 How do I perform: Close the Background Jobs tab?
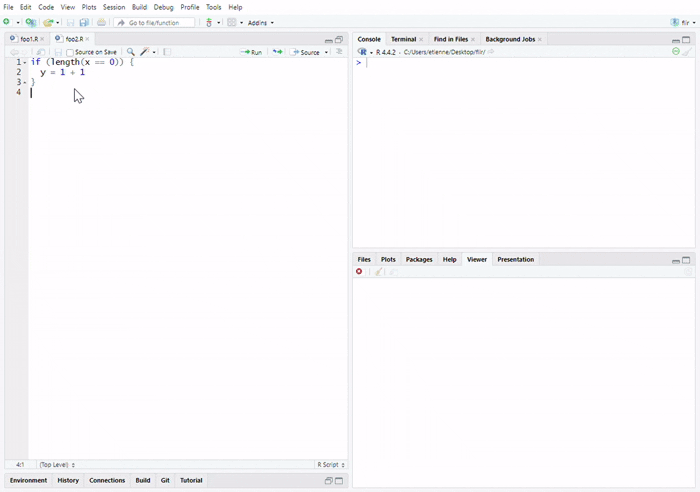(540, 40)
